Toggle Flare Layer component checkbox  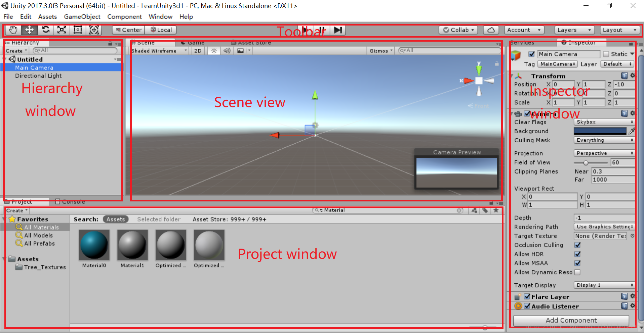click(527, 296)
